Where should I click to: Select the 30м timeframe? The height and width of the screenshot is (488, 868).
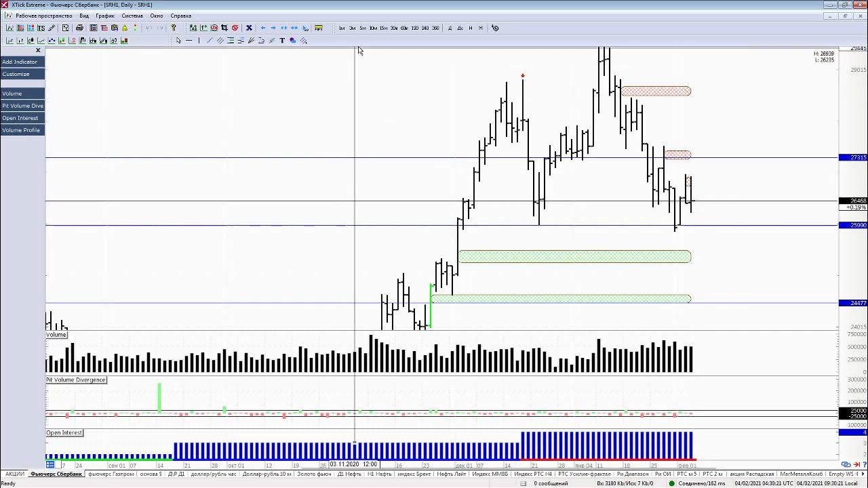tap(394, 28)
